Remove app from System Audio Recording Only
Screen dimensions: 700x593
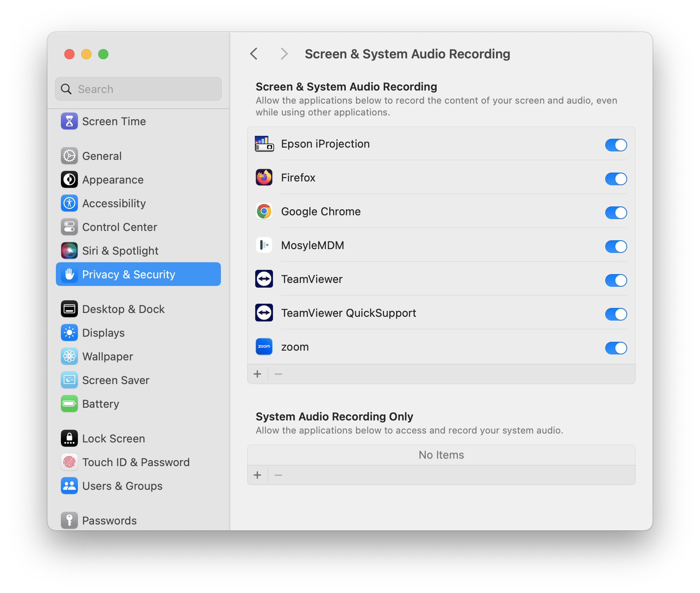[x=278, y=475]
